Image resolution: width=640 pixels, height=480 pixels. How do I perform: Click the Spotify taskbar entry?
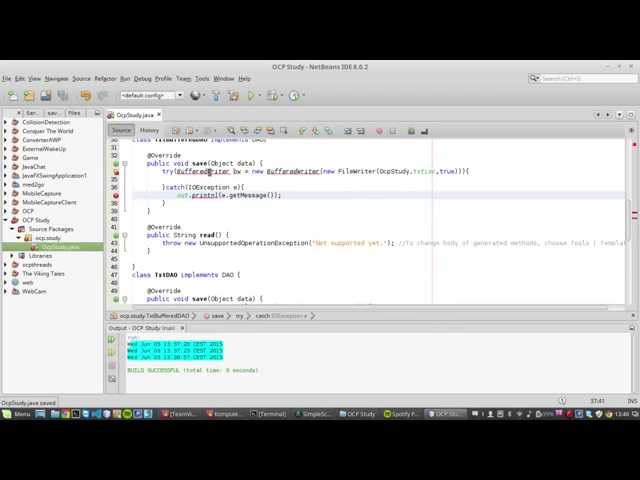click(401, 414)
